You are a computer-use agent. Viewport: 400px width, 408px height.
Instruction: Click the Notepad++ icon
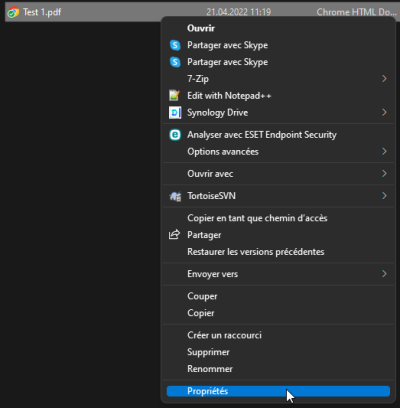point(175,96)
